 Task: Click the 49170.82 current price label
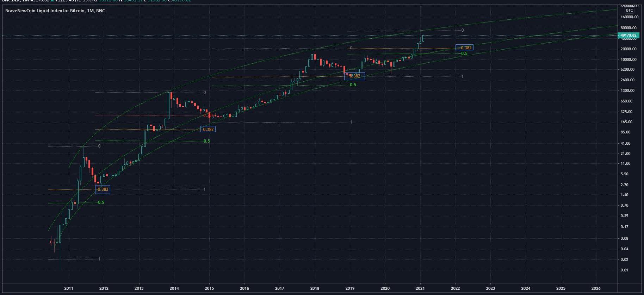click(628, 35)
